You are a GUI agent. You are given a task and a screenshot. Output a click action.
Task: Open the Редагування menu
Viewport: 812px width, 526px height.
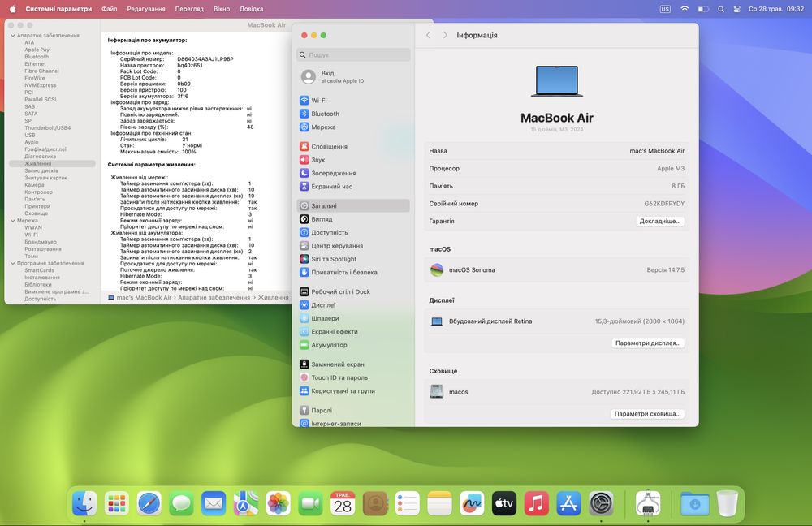[x=146, y=9]
